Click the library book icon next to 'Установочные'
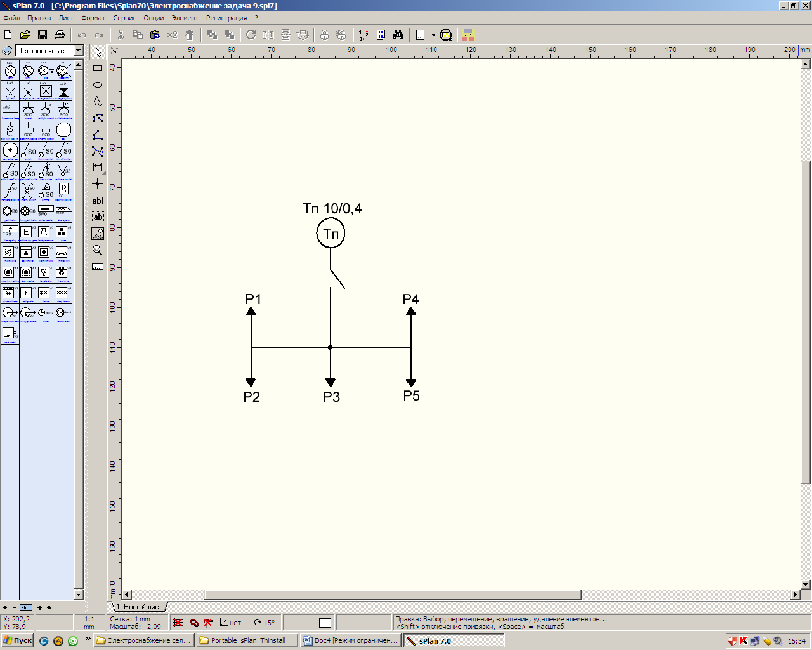 click(8, 50)
